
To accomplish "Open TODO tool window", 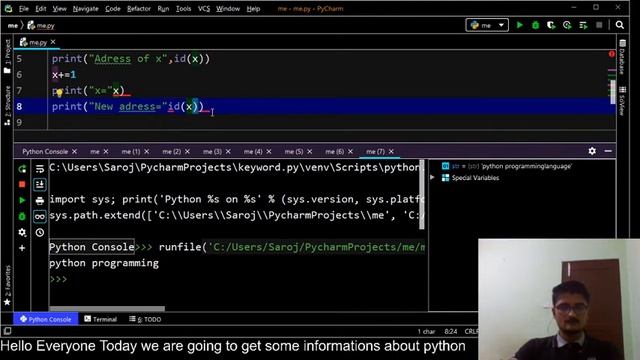I will [x=145, y=319].
